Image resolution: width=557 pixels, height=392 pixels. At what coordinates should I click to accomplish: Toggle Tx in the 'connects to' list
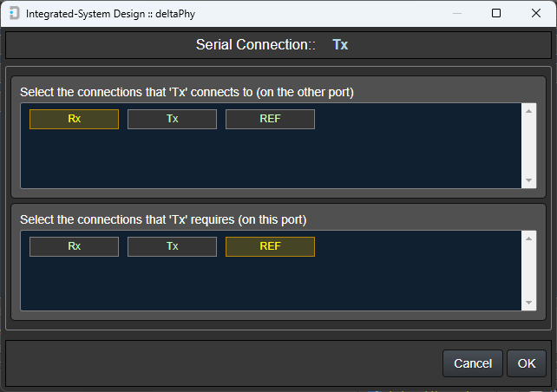172,119
